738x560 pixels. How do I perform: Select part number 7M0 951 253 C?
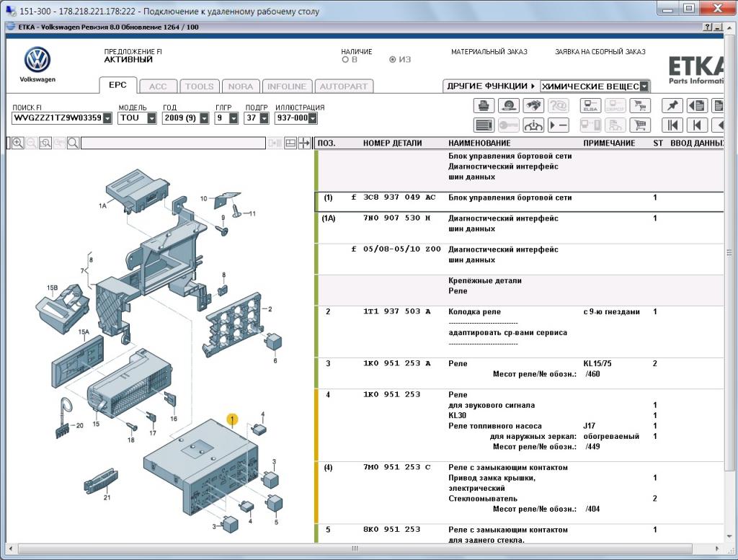coord(397,467)
